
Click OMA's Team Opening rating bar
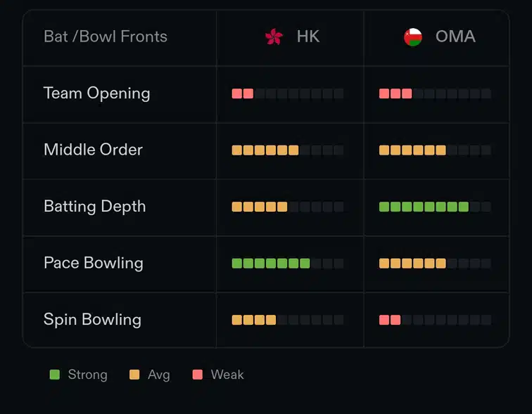coord(435,93)
